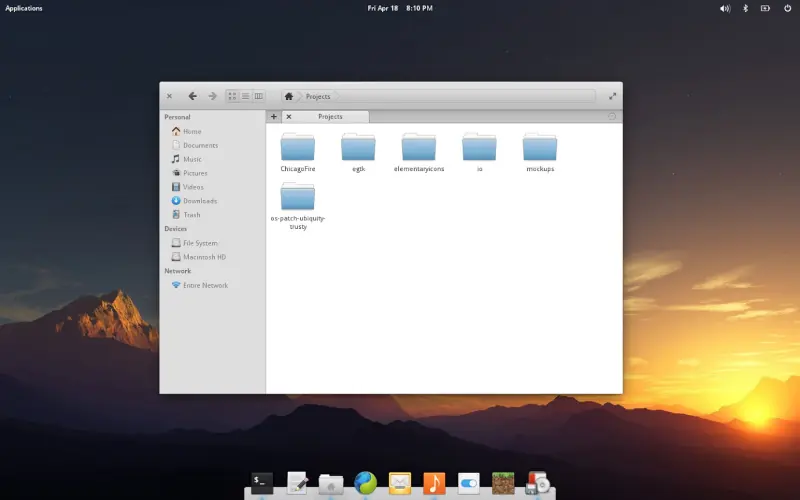Select the io folder
800x500 pixels.
(x=479, y=152)
